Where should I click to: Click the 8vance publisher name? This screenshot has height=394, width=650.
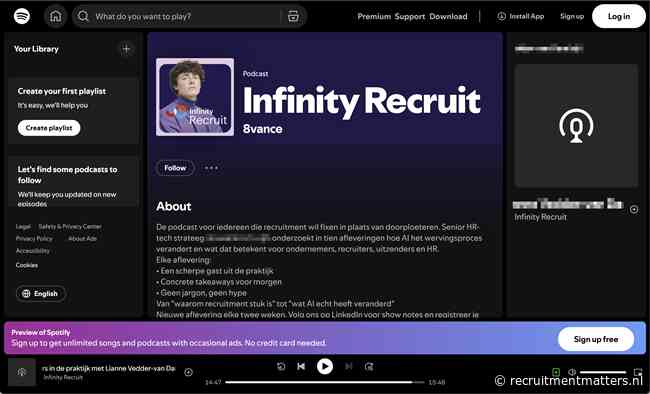[x=262, y=129]
